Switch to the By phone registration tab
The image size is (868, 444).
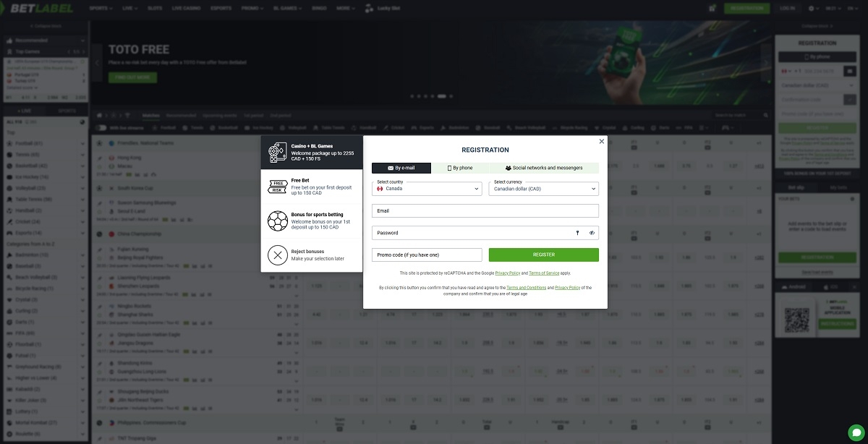pyautogui.click(x=459, y=168)
